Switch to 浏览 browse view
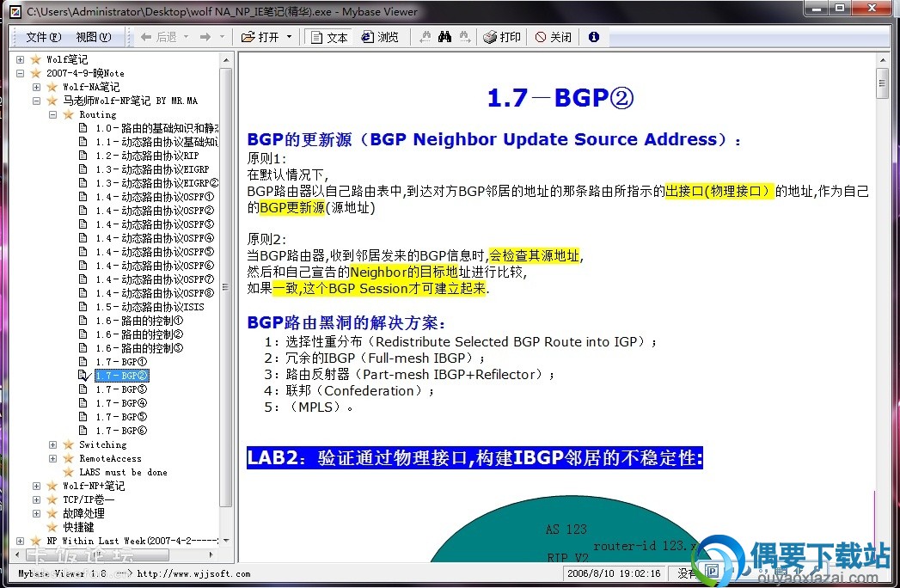The height and width of the screenshot is (588, 900). point(379,37)
